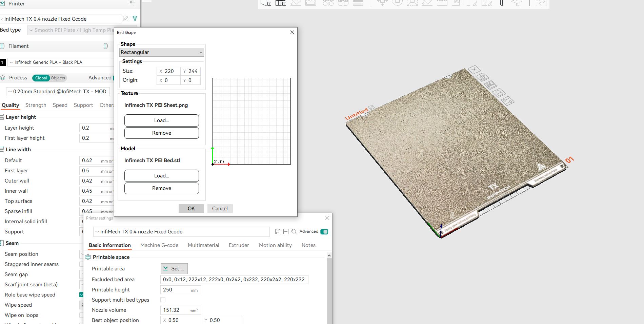The image size is (644, 324).
Task: Click the auto-orient icon on the plate
Action: tap(483, 77)
